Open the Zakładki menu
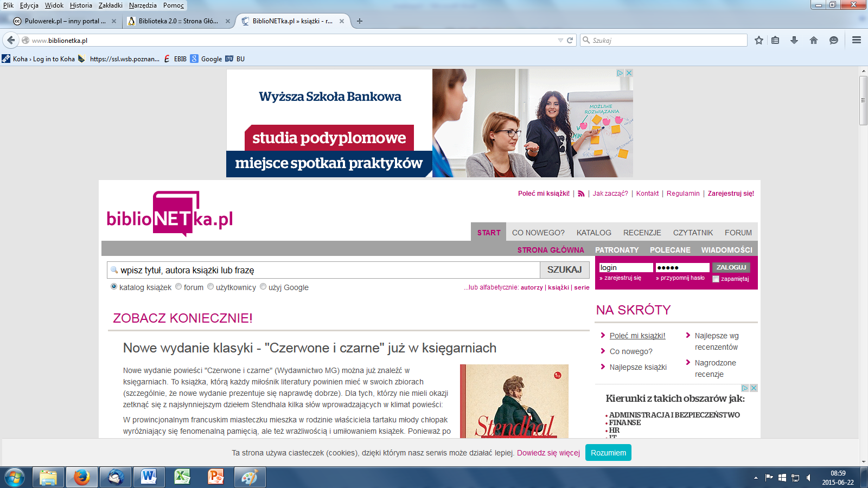This screenshot has width=868, height=488. tap(111, 5)
